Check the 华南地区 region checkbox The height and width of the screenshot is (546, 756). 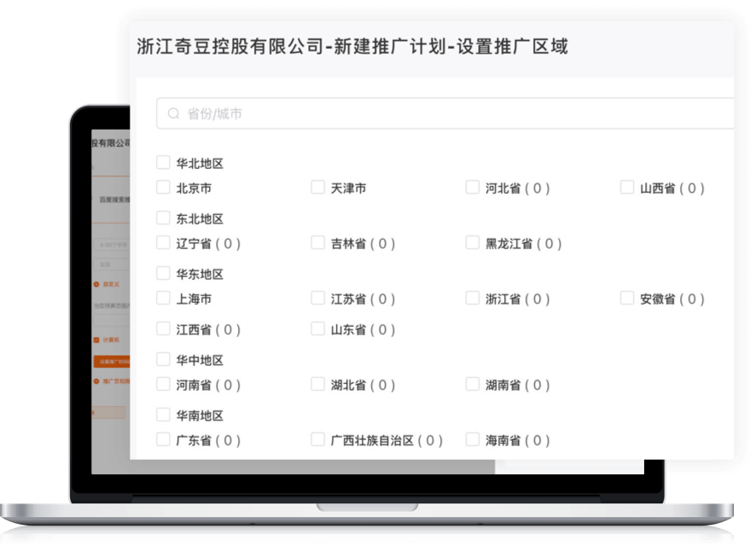tap(164, 415)
